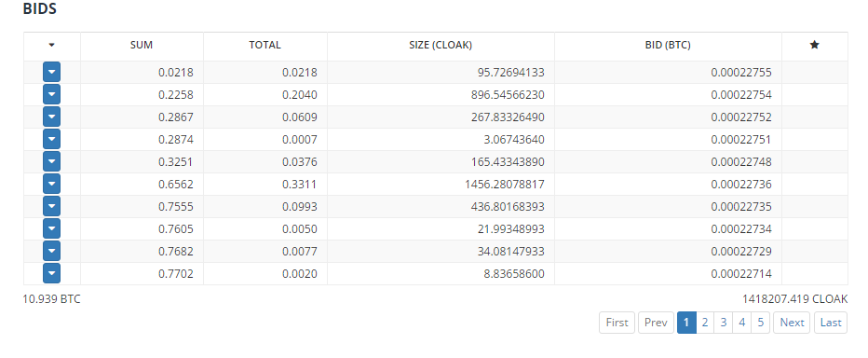
Task: Click size value 1456.28078817
Action: pyautogui.click(x=506, y=185)
